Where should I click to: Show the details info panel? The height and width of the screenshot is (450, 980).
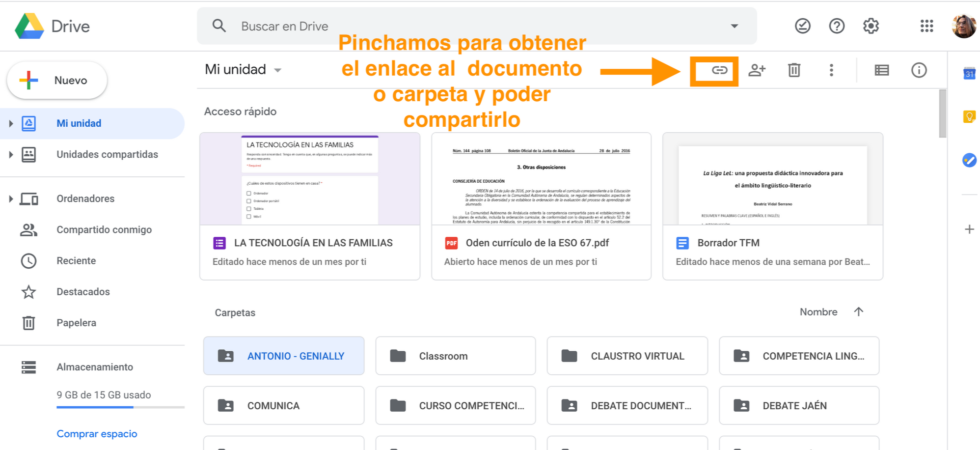pos(919,70)
